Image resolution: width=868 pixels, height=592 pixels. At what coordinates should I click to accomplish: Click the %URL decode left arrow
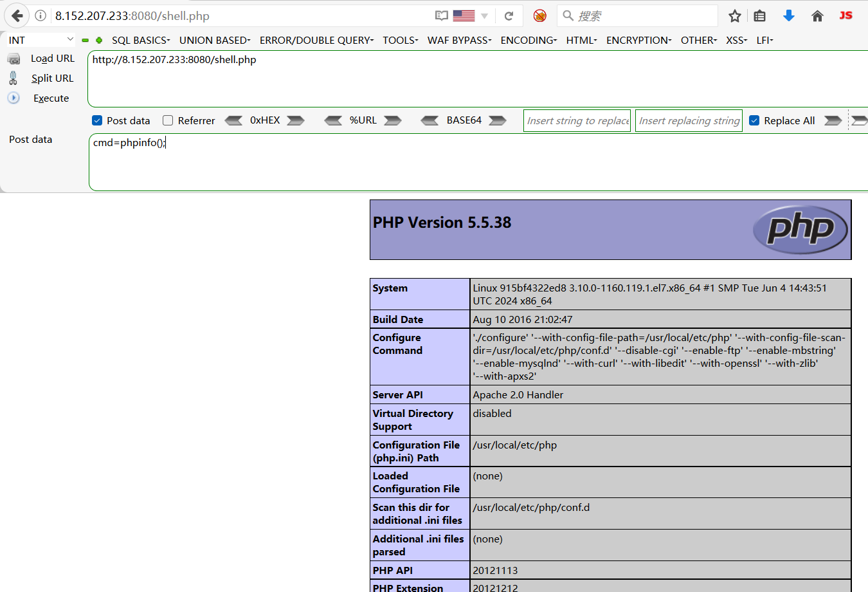pos(333,120)
